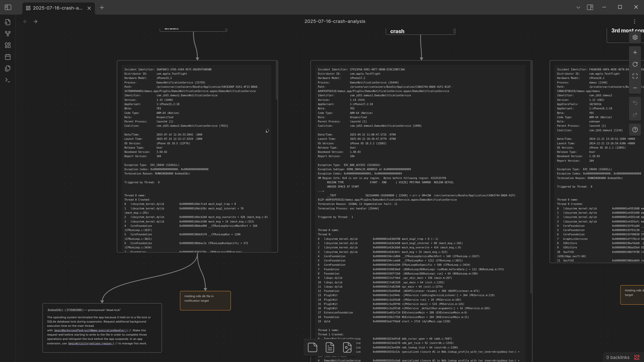Open the beginActivity(options:reason:) link
Viewport: 644px width, 362px height.
tap(91, 343)
